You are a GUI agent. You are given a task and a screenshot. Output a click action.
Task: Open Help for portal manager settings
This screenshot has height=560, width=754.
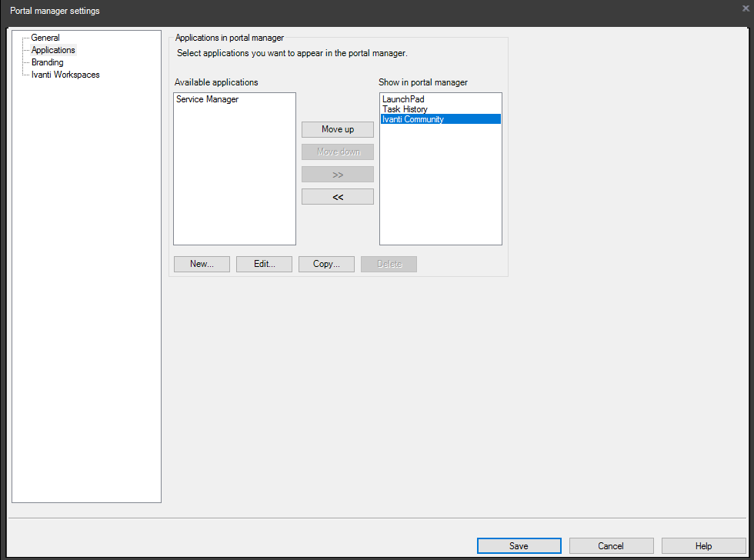click(703, 545)
